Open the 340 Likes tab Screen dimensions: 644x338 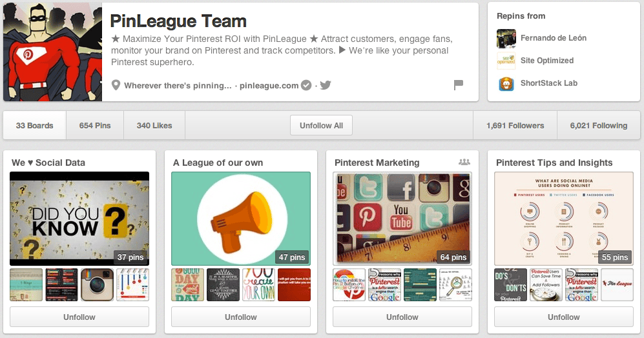154,126
